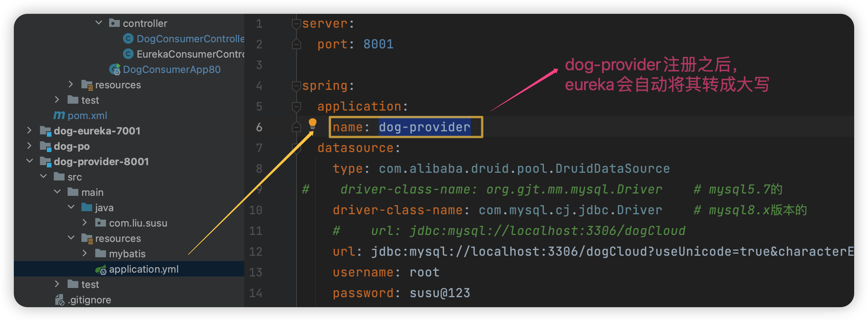This screenshot has width=868, height=321.
Task: Click the dog-provider-8001 module folder icon
Action: (45, 162)
